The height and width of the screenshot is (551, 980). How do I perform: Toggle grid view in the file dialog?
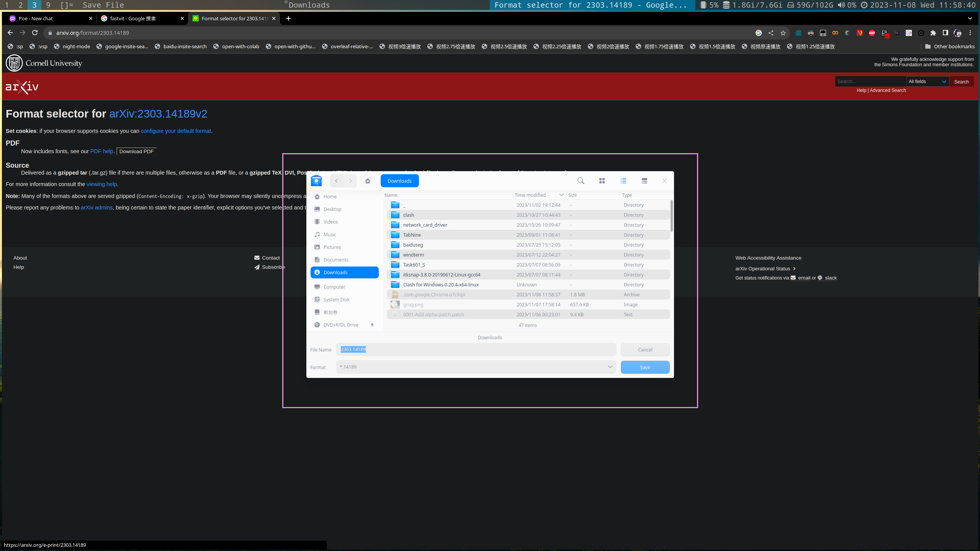pyautogui.click(x=602, y=180)
